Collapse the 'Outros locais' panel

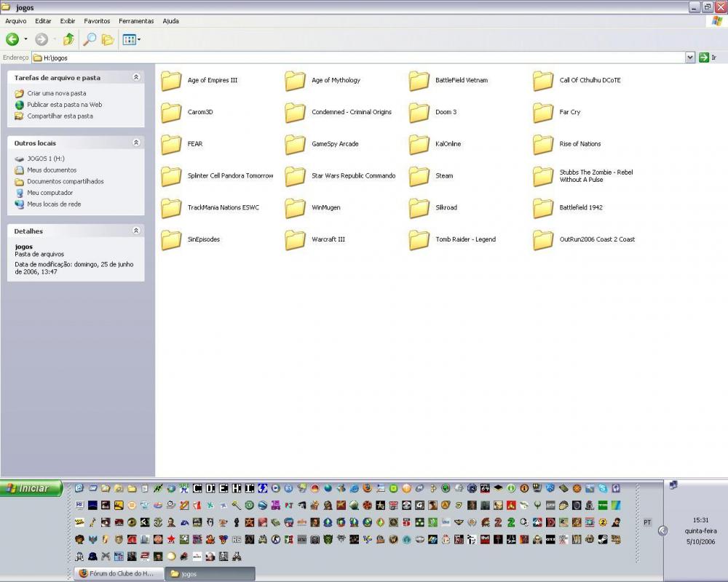pyautogui.click(x=135, y=143)
